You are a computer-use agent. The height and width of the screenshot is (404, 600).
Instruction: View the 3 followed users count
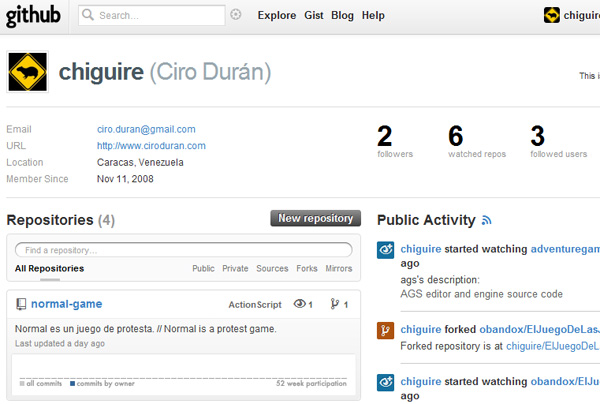click(x=558, y=141)
